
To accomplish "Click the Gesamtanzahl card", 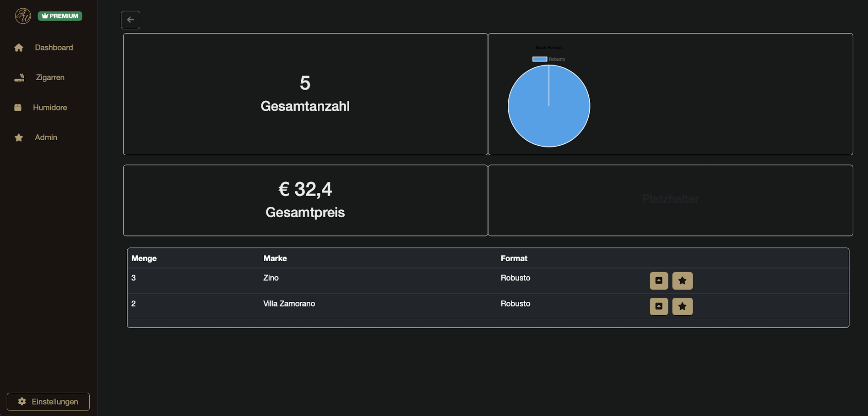I will pos(305,94).
